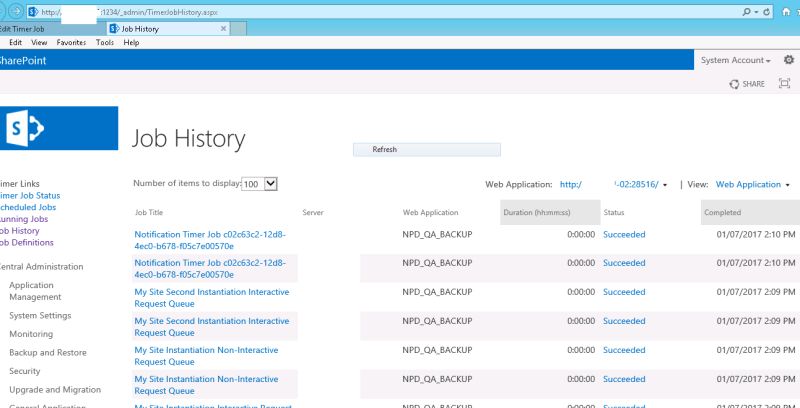The height and width of the screenshot is (408, 800).
Task: Click Succeeded status of first Notification job
Action: (x=624, y=235)
